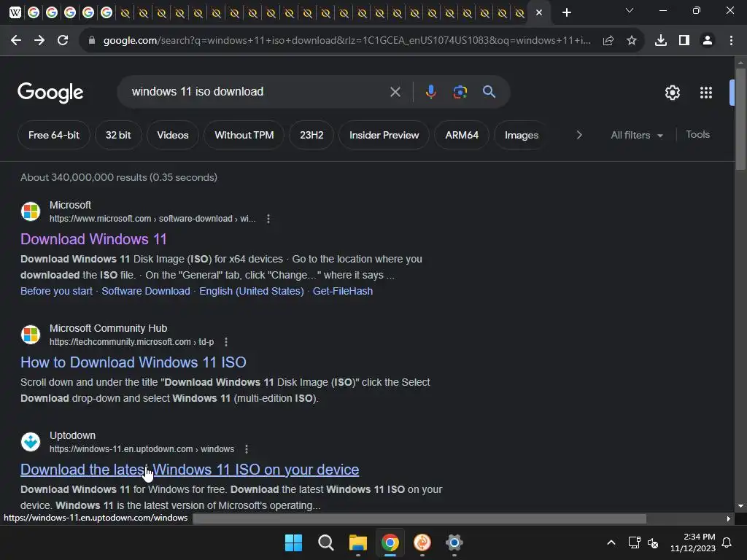This screenshot has height=560, width=747.
Task: Click the vertical page scrollbar thumb
Action: coord(740,119)
